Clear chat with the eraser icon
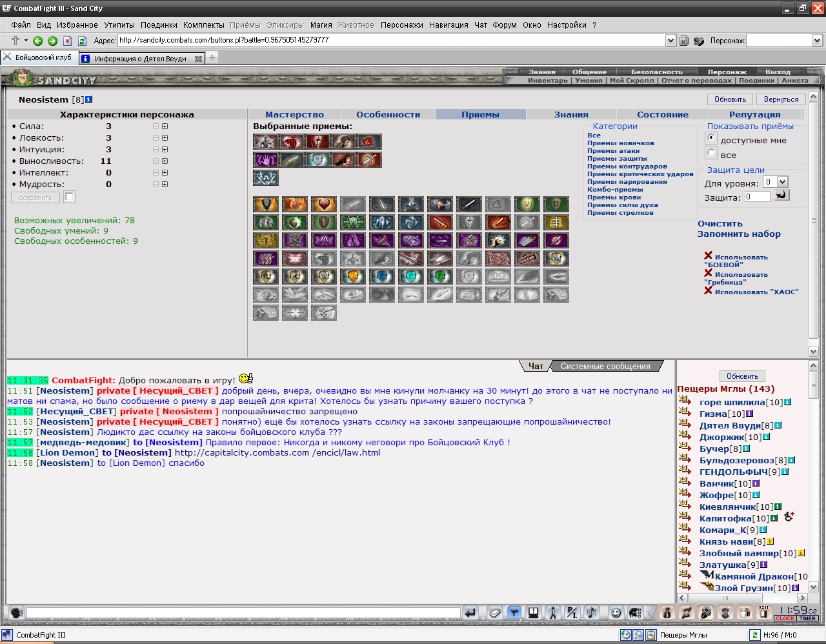The width and height of the screenshot is (826, 644). tap(495, 613)
